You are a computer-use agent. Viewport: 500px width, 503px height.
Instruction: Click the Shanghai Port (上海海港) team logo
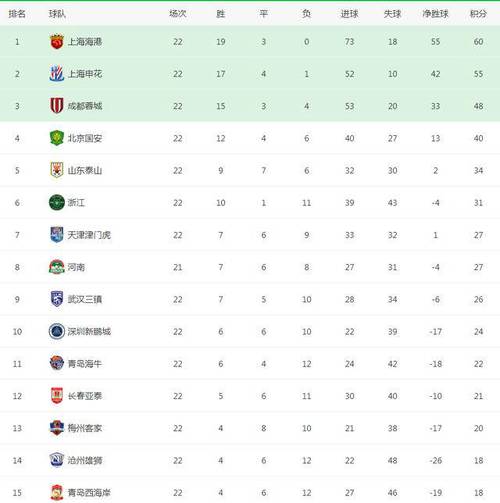coord(57,42)
